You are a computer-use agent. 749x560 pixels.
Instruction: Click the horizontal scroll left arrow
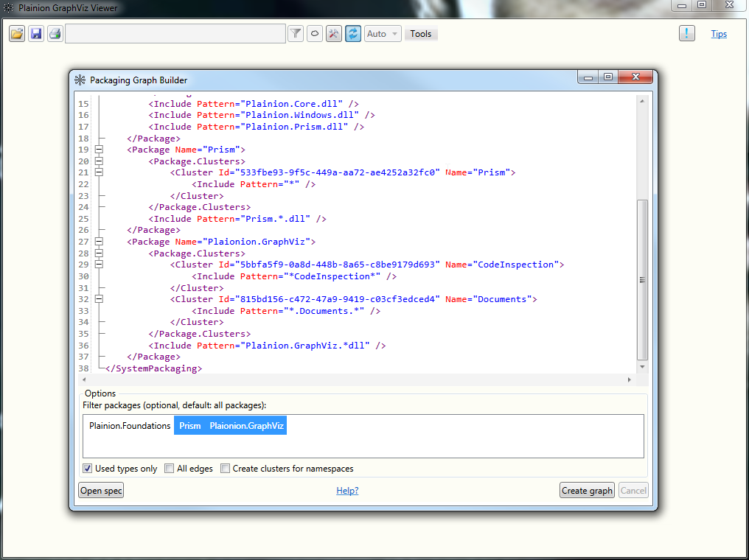coord(84,379)
